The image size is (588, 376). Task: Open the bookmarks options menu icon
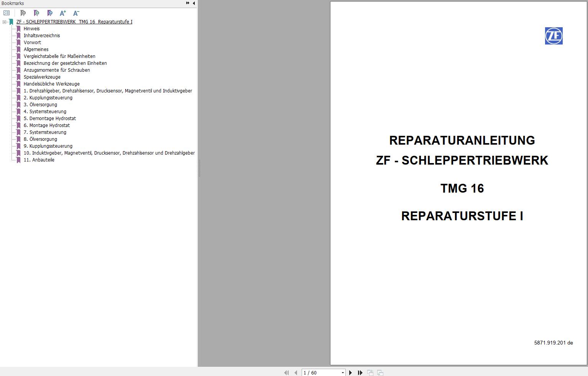coord(7,13)
